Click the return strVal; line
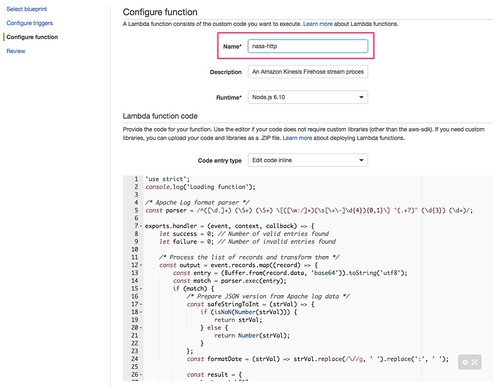Image resolution: width=500 pixels, height=389 pixels. click(x=238, y=320)
